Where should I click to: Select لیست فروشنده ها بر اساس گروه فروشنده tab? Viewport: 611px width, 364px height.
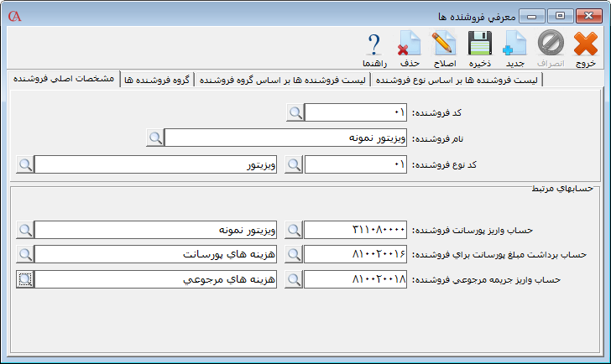coord(283,80)
